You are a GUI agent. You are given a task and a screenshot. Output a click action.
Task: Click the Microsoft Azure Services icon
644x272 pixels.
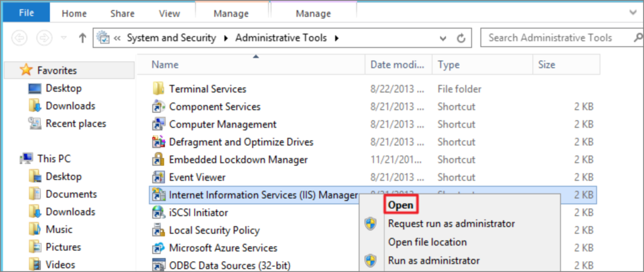tap(158, 248)
